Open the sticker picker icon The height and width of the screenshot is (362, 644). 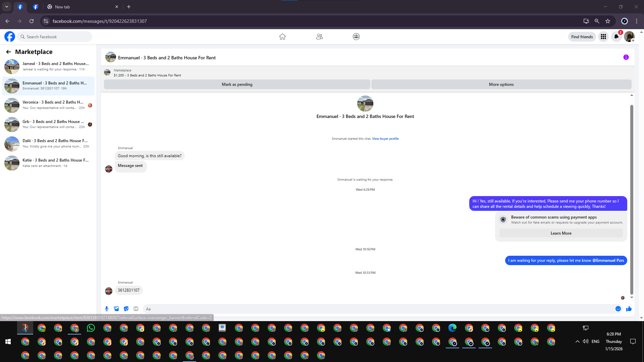[x=126, y=309]
